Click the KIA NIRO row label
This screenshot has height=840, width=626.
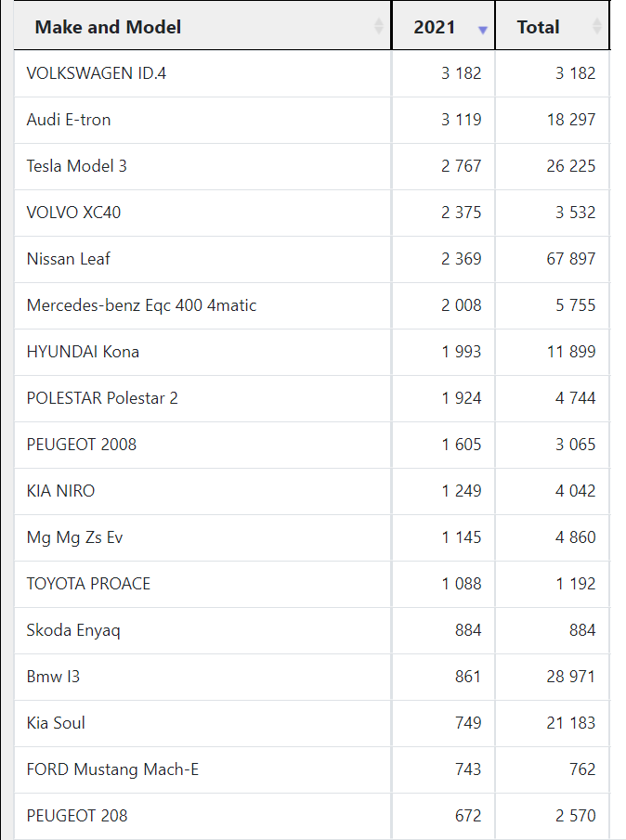(60, 491)
